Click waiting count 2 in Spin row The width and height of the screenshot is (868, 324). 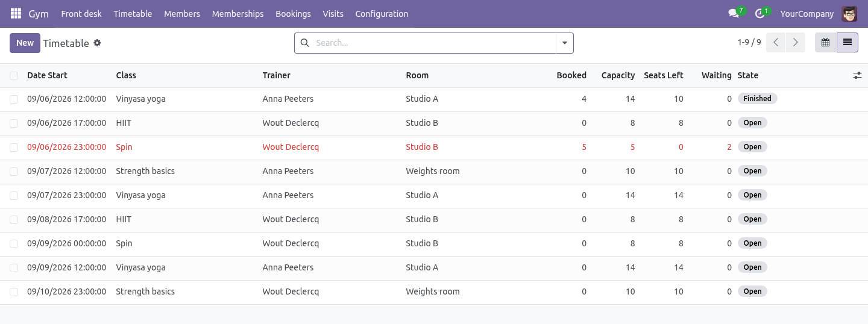729,147
